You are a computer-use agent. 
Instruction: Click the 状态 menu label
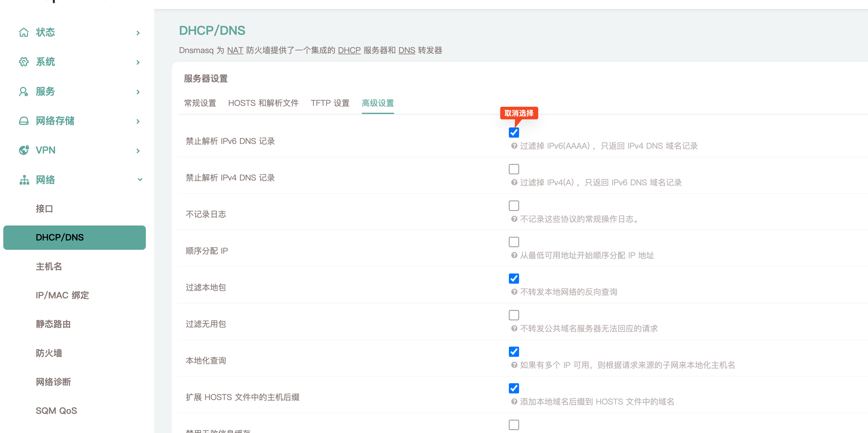pyautogui.click(x=46, y=32)
